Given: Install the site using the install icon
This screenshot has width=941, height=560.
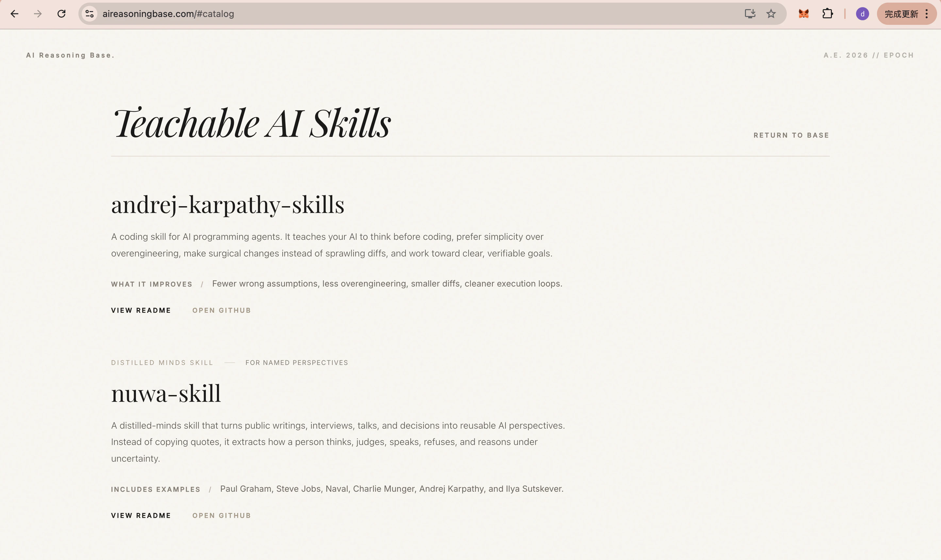Looking at the screenshot, I should 750,14.
